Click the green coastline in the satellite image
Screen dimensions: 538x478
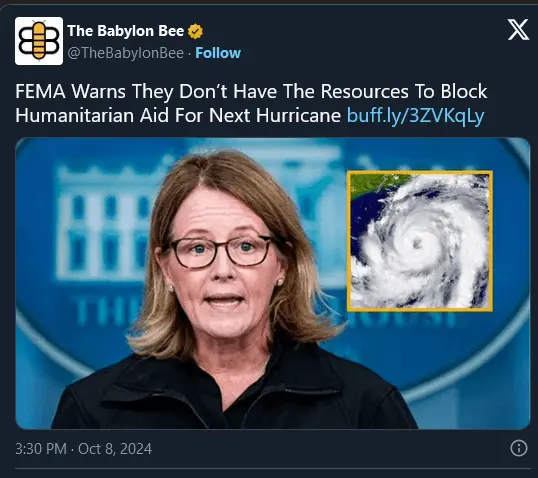[x=376, y=184]
